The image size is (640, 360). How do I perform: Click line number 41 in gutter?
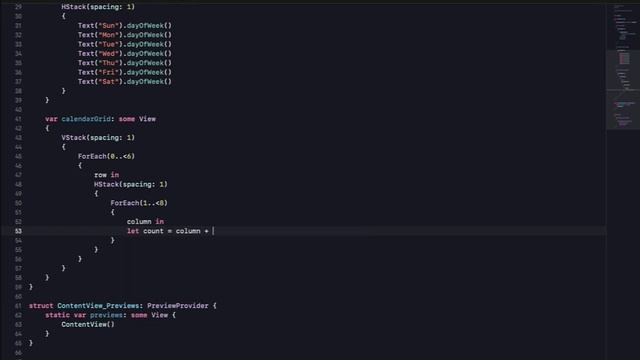[x=18, y=119]
